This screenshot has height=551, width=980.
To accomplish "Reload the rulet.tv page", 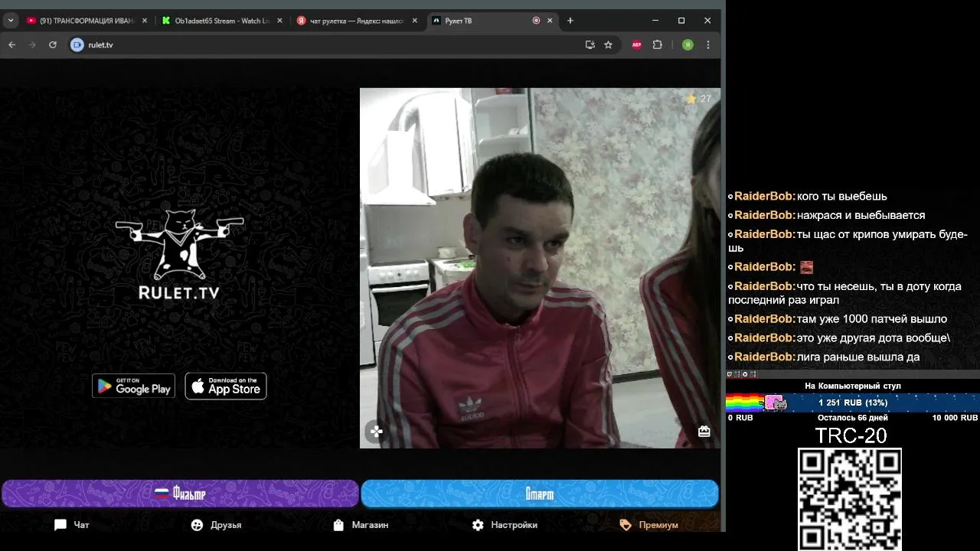I will [x=53, y=45].
